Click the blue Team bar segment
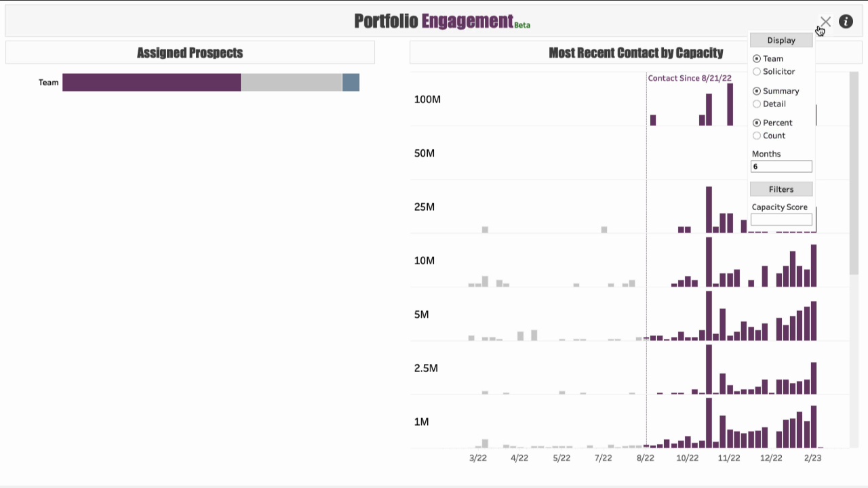Screen dimensions: 868x488 351,83
